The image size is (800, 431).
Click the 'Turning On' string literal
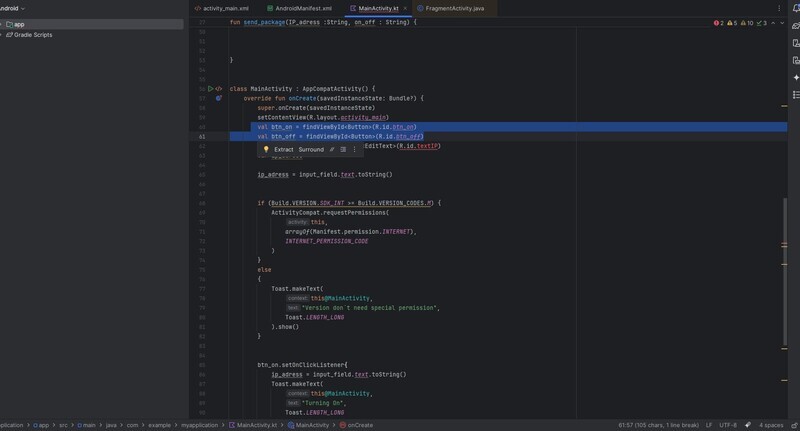(324, 403)
